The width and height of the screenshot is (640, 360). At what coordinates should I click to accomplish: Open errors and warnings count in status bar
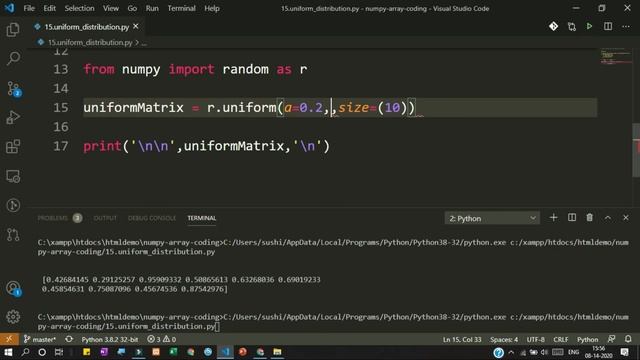(161, 339)
